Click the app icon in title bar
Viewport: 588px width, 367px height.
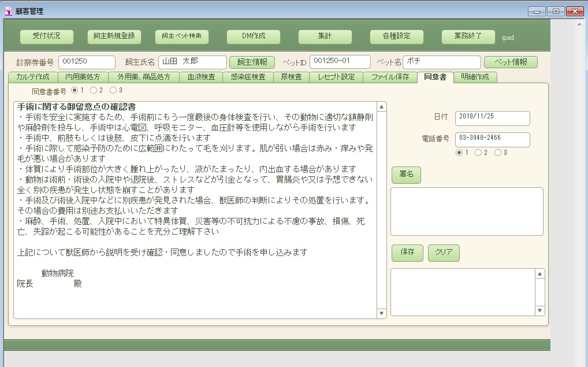coord(8,11)
